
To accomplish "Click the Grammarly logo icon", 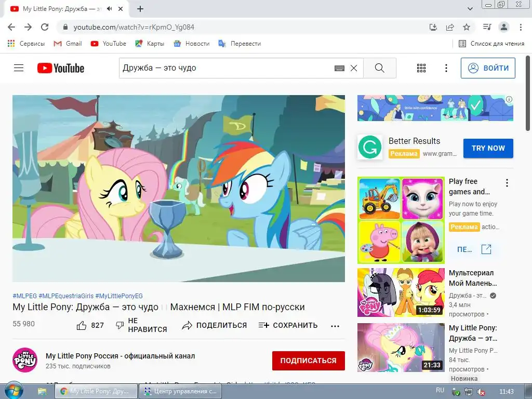I will click(370, 147).
